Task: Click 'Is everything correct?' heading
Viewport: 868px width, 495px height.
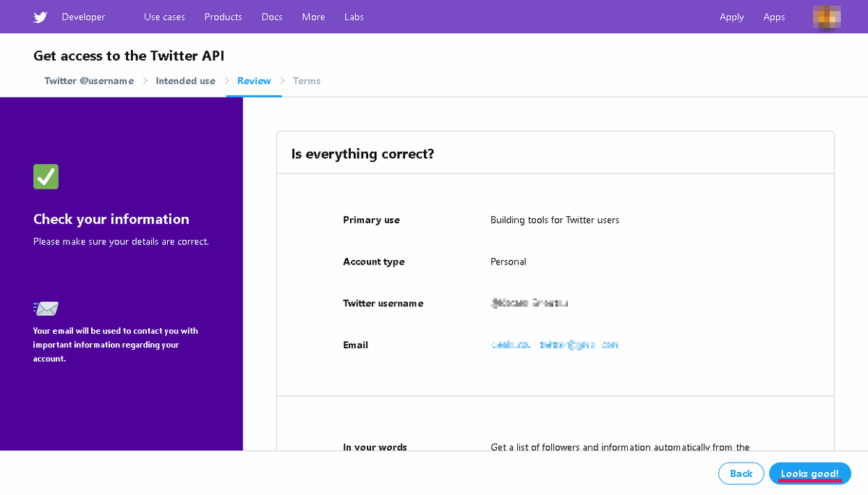Action: [x=362, y=154]
